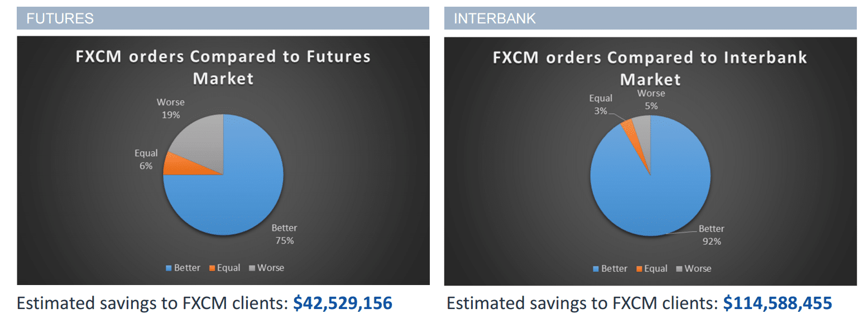Image resolution: width=868 pixels, height=328 pixels.
Task: Click the "Worse 19%" data label
Action: coord(170,109)
